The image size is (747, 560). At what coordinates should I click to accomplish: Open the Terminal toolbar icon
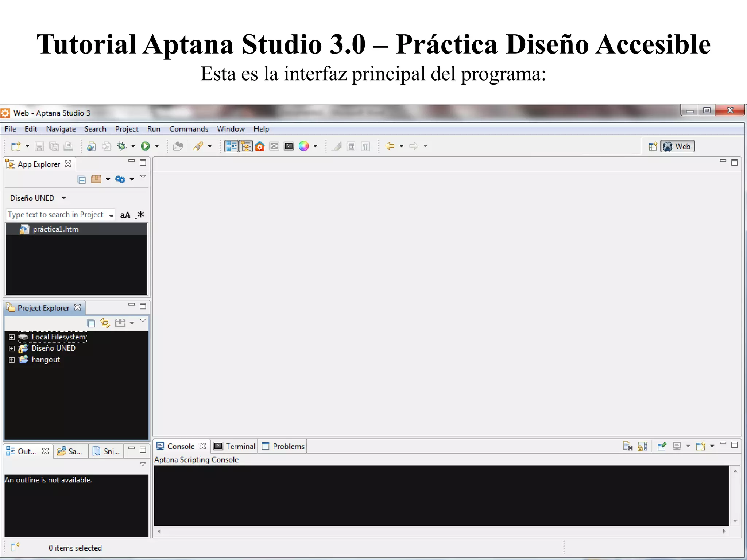click(x=289, y=146)
